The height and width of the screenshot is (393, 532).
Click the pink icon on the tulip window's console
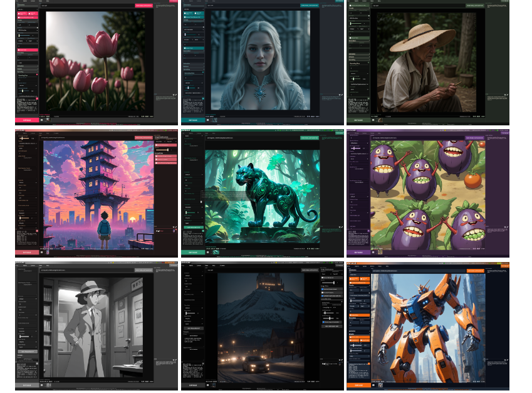38,97
